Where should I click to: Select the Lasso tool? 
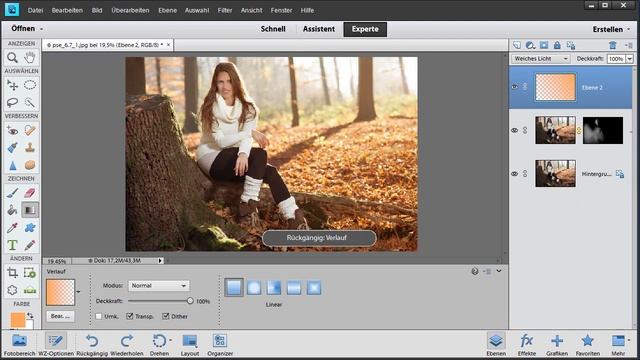[12, 102]
